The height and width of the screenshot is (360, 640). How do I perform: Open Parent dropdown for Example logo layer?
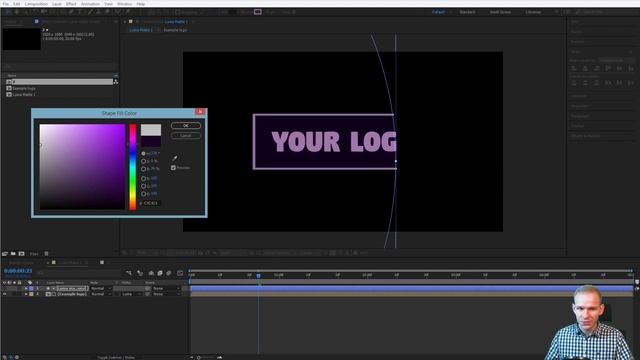pos(166,294)
